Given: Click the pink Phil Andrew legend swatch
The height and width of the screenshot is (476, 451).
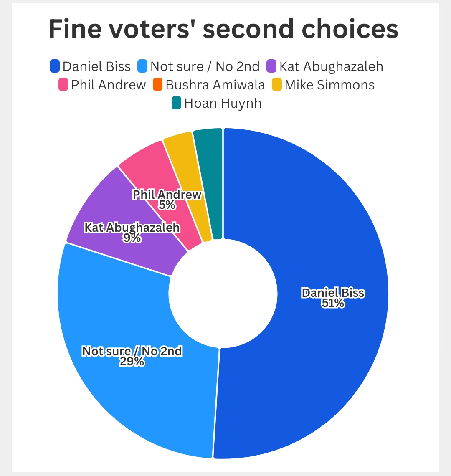Looking at the screenshot, I should tap(63, 85).
